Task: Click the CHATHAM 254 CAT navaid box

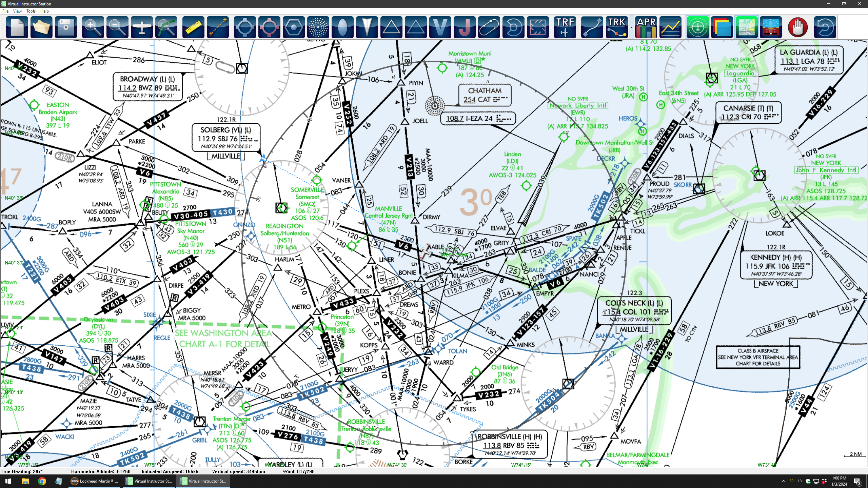Action: click(485, 95)
